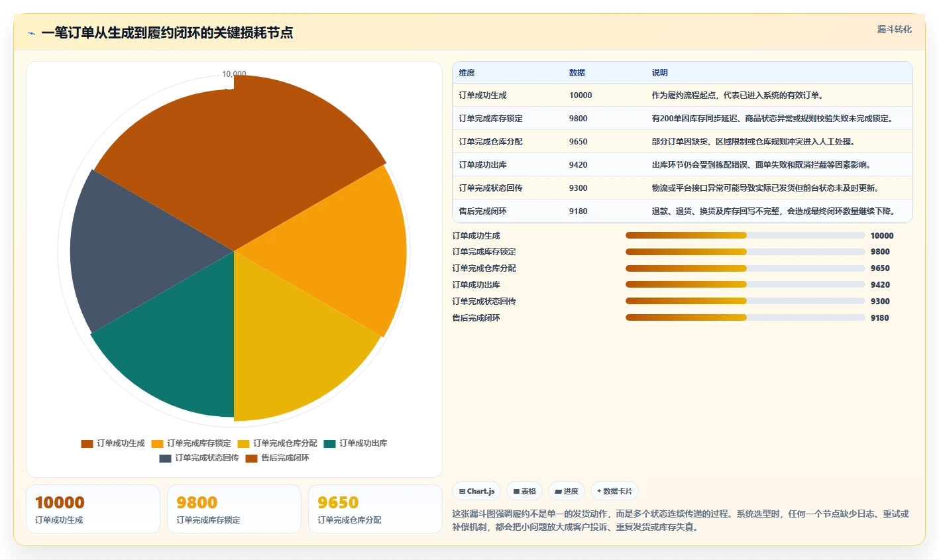
Task: Click the 10000 value beside the progress bar
Action: coord(882,236)
